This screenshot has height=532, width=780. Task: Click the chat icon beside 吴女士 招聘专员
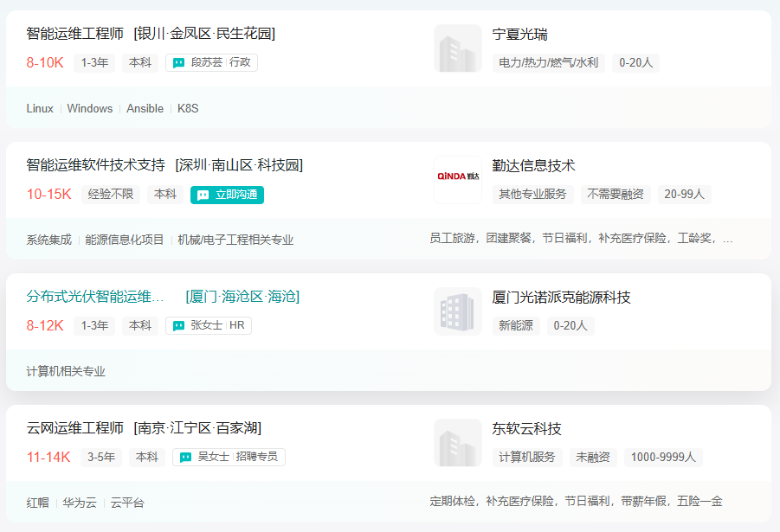click(x=185, y=457)
